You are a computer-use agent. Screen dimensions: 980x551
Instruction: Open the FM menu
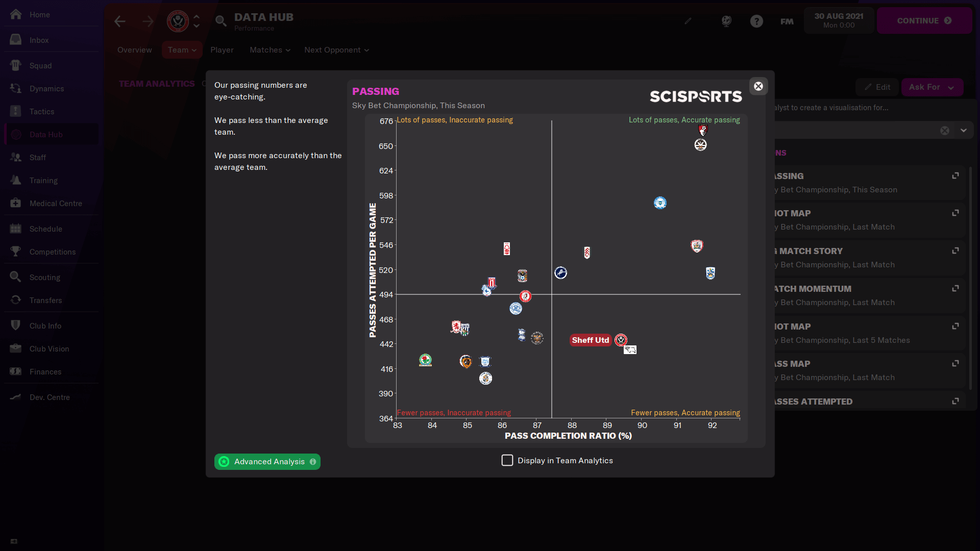[x=787, y=21]
